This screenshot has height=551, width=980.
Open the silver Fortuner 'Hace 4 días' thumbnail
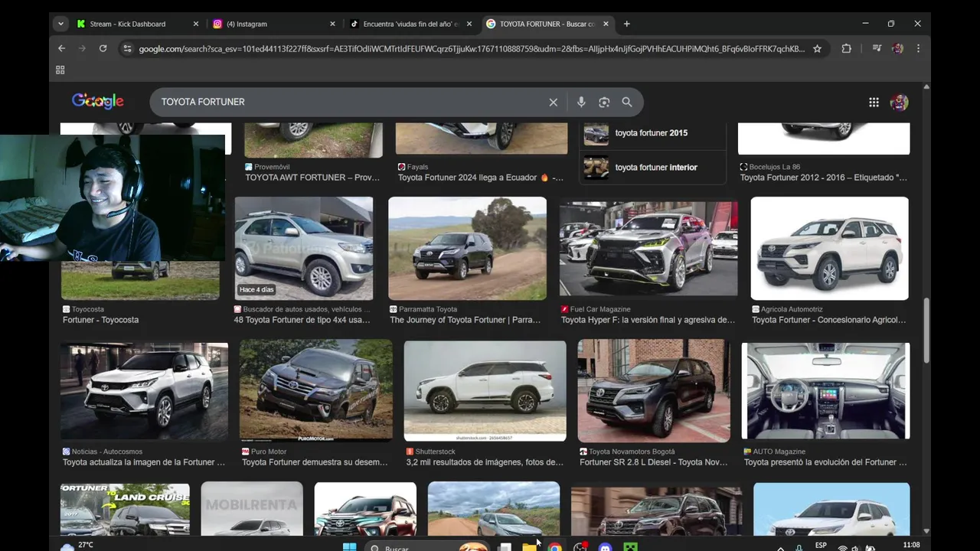tap(304, 249)
